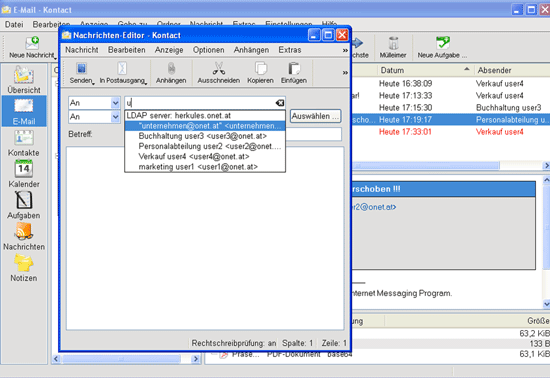Choose the unternehmen@onet.at suggestion

(x=205, y=126)
